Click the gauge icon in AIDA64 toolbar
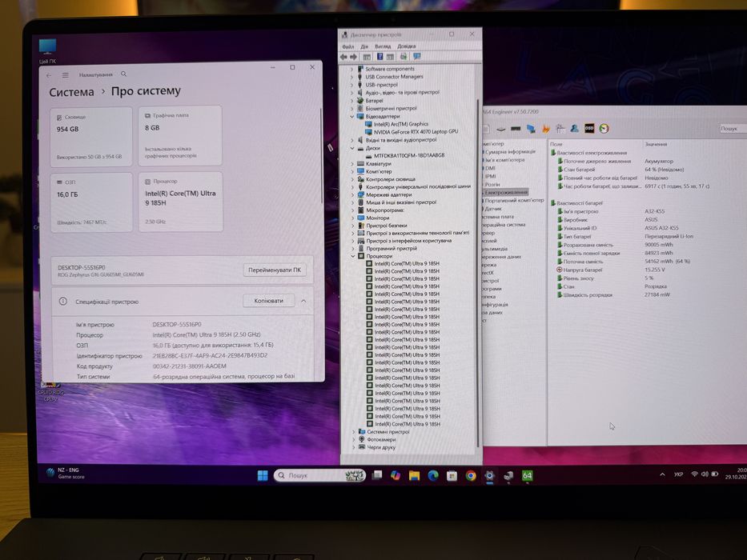The image size is (747, 560). point(604,129)
